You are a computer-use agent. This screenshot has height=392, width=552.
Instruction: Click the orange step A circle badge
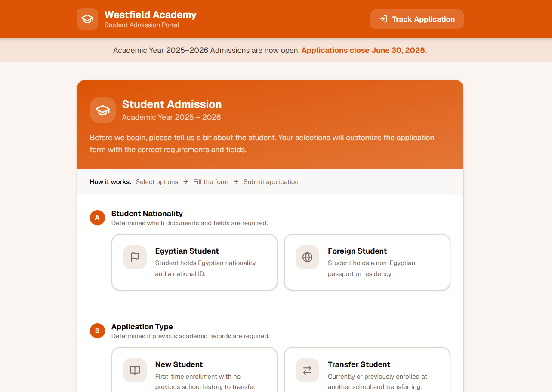(x=97, y=217)
